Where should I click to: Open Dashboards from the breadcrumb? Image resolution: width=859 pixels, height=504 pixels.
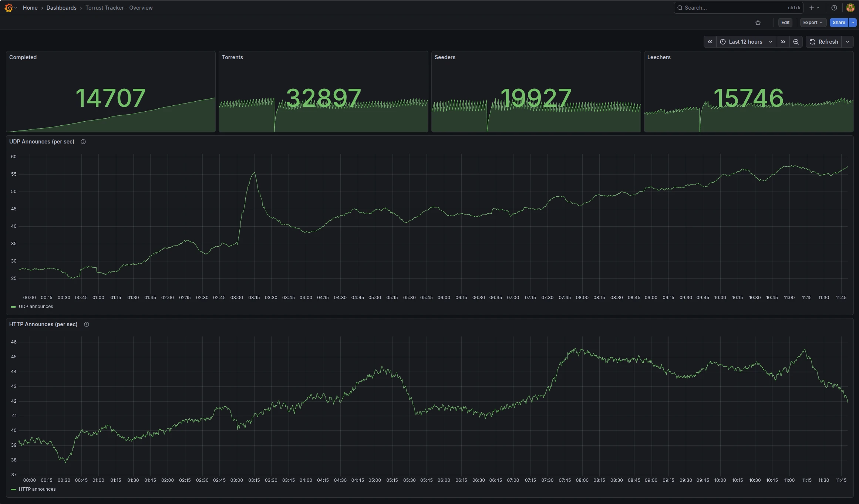[61, 7]
